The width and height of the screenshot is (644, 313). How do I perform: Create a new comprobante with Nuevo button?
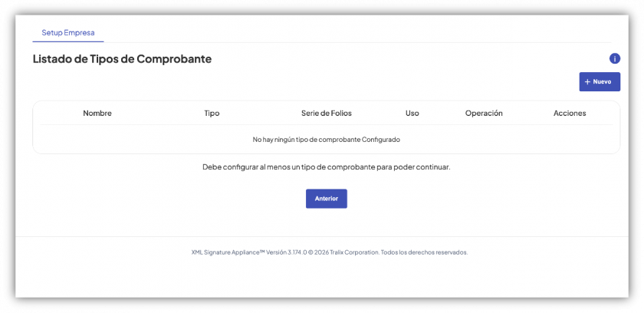click(600, 82)
